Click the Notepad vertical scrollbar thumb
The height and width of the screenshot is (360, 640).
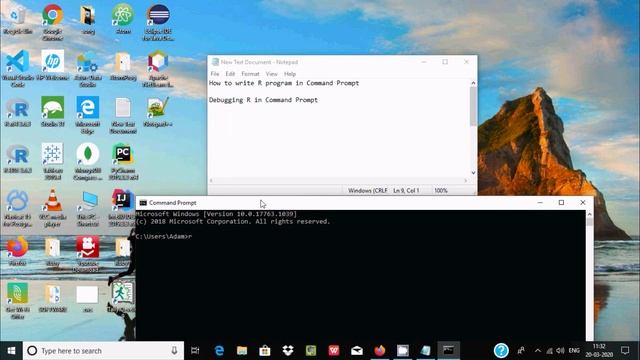tap(473, 107)
